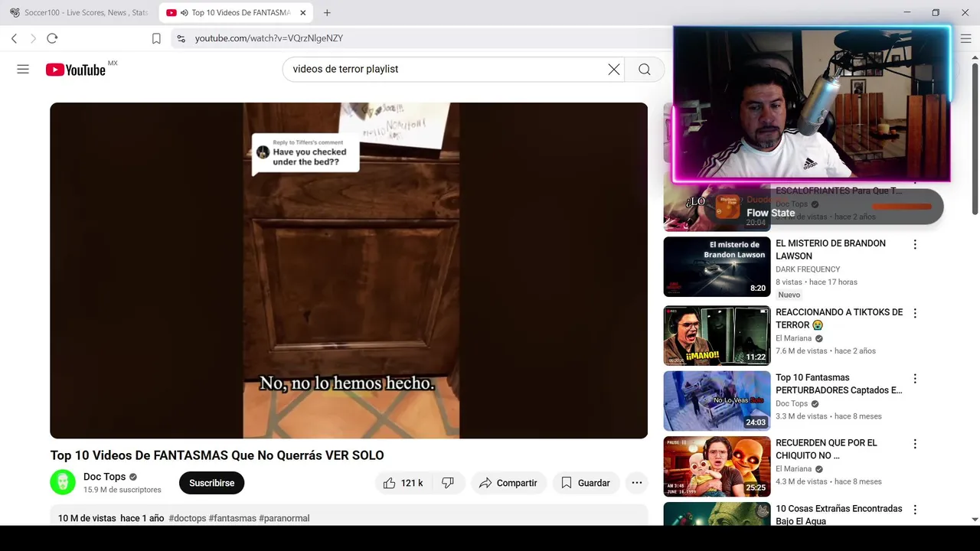Viewport: 980px width, 551px height.
Task: Open EL MISTERIO DE BRANDON LAWSON title
Action: pyautogui.click(x=831, y=249)
